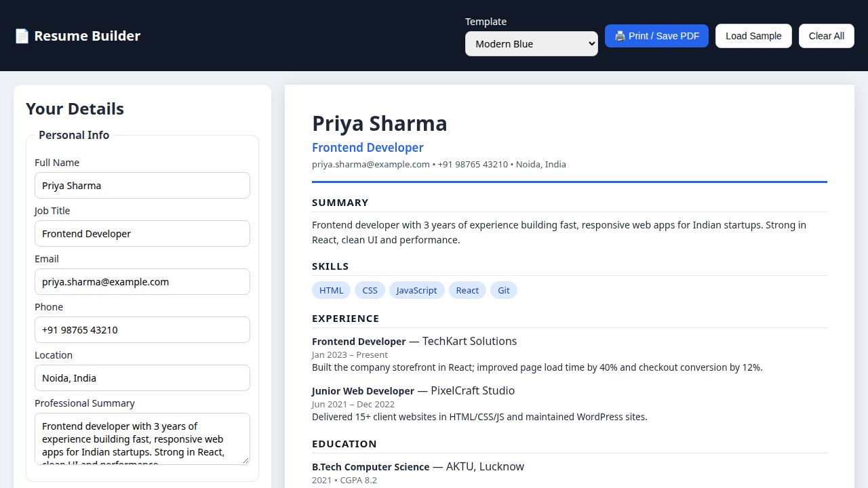Image resolution: width=868 pixels, height=488 pixels.
Task: Click the Location input field
Action: (x=142, y=378)
